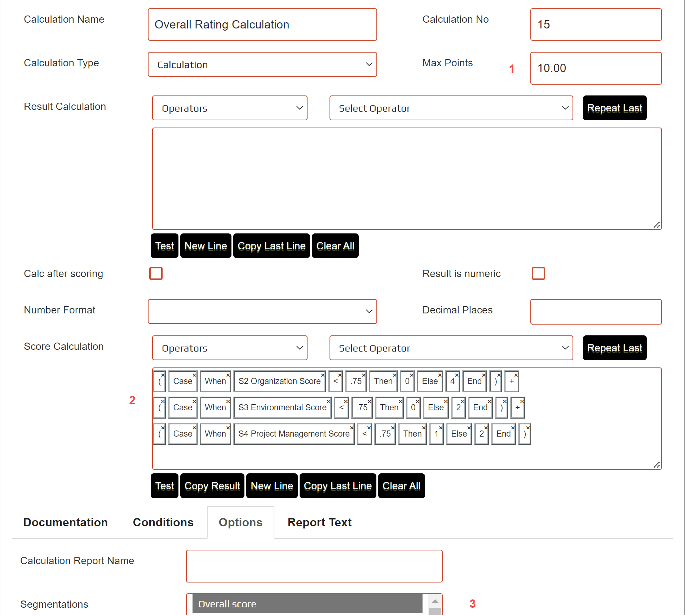This screenshot has width=685, height=616.
Task: Delete the S3 Environmental Score token
Action: (328, 401)
